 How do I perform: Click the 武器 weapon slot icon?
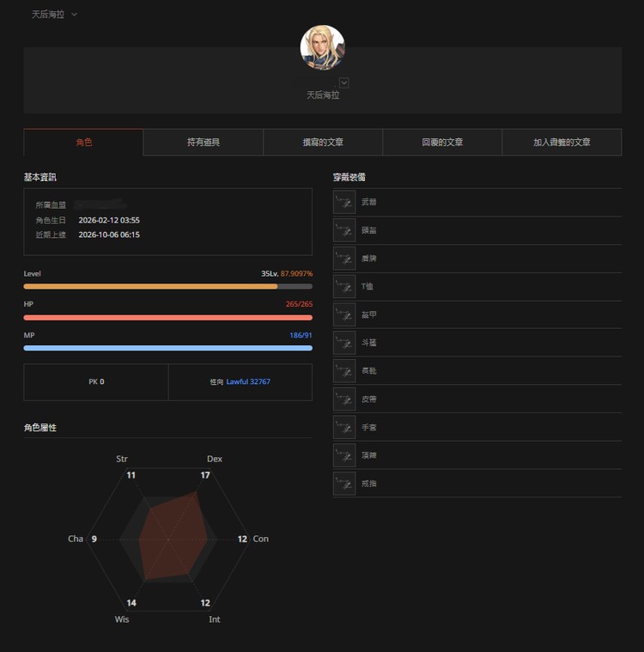344,202
